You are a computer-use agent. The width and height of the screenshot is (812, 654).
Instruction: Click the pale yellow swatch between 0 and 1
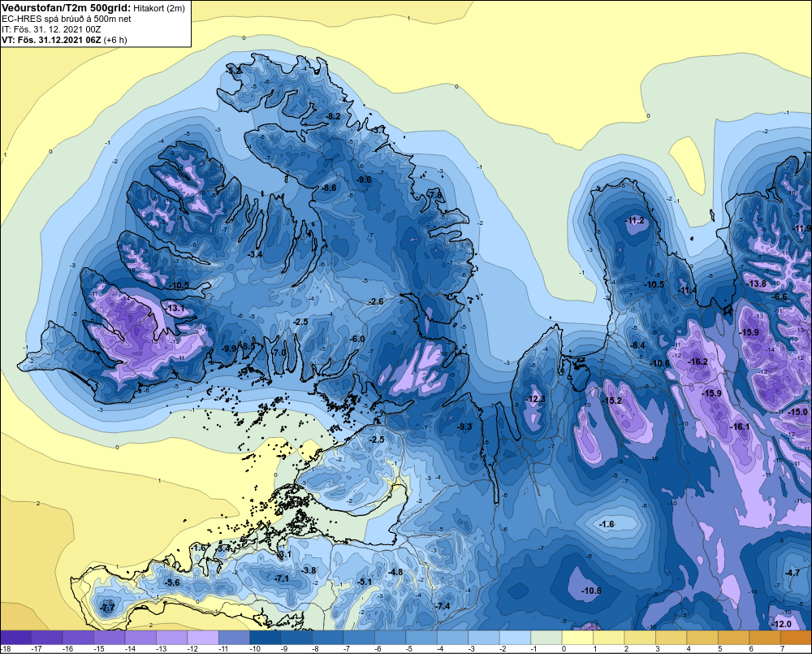click(x=578, y=638)
